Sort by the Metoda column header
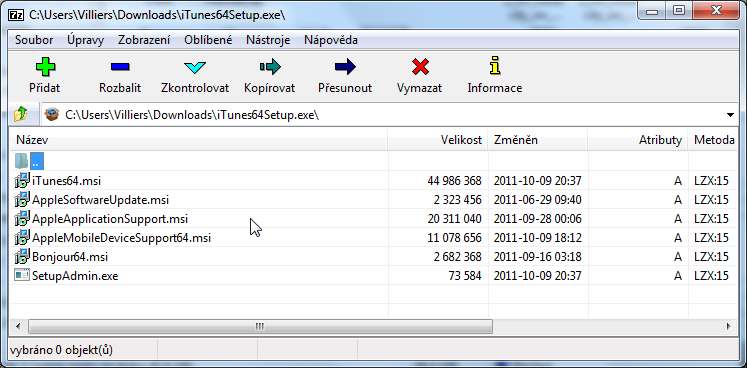This screenshot has width=747, height=368. (x=713, y=140)
